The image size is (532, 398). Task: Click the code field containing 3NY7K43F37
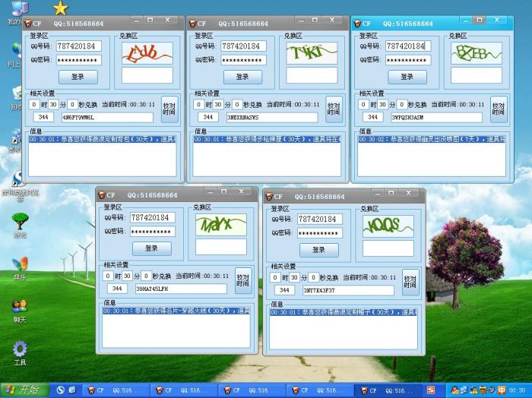click(x=348, y=291)
